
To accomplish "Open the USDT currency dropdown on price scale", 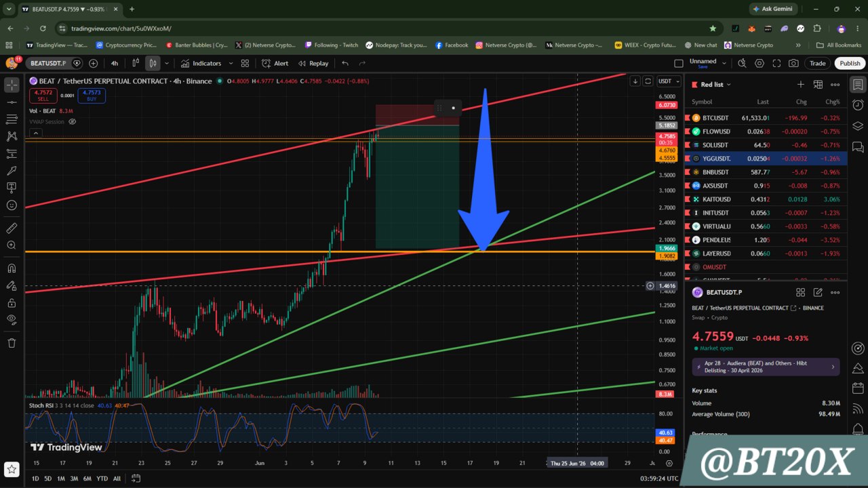I will pyautogui.click(x=668, y=81).
